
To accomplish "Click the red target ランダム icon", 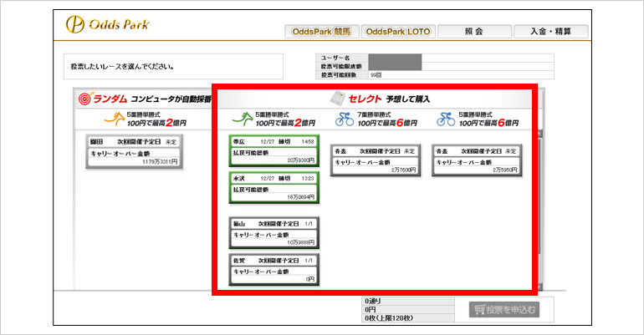I will [84, 99].
